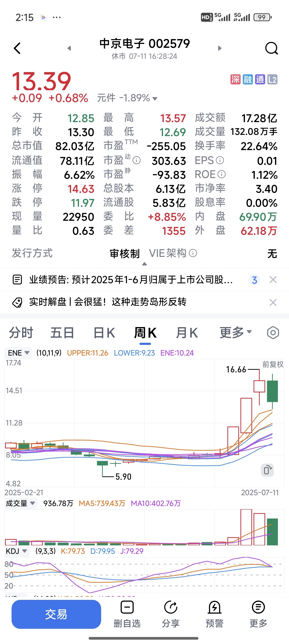
Task: Switch to 月K chart tab
Action: click(x=187, y=333)
